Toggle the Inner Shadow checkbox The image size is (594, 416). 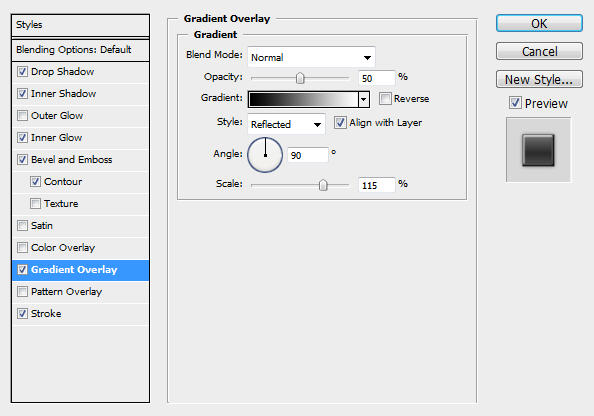coord(22,94)
